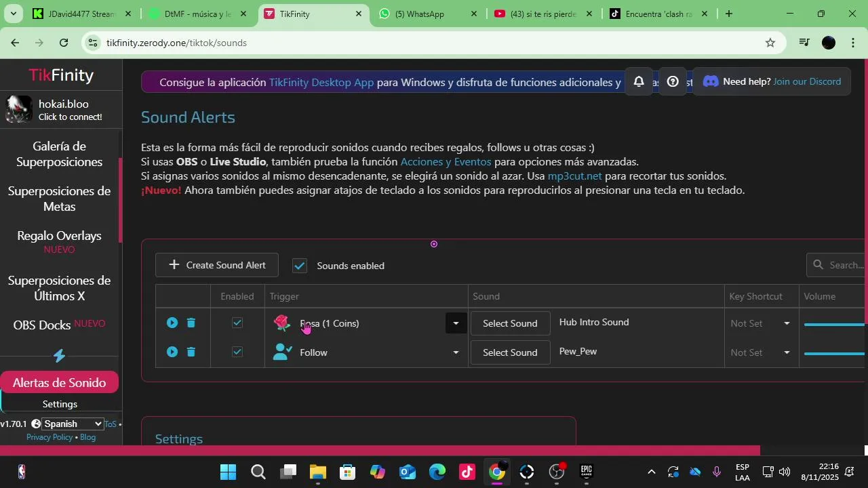This screenshot has width=868, height=488.
Task: Expand the Rosa trigger dropdown
Action: pos(456,323)
